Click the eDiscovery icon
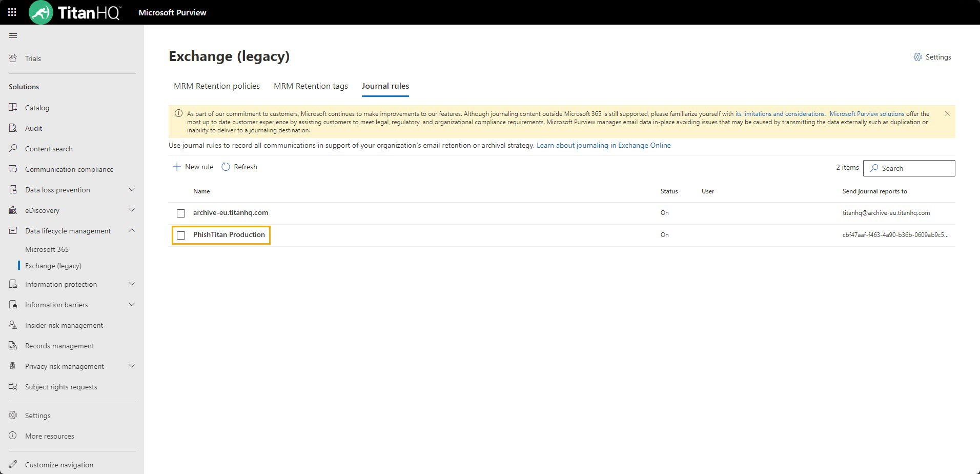Screen dimensions: 980x474 click(13, 210)
